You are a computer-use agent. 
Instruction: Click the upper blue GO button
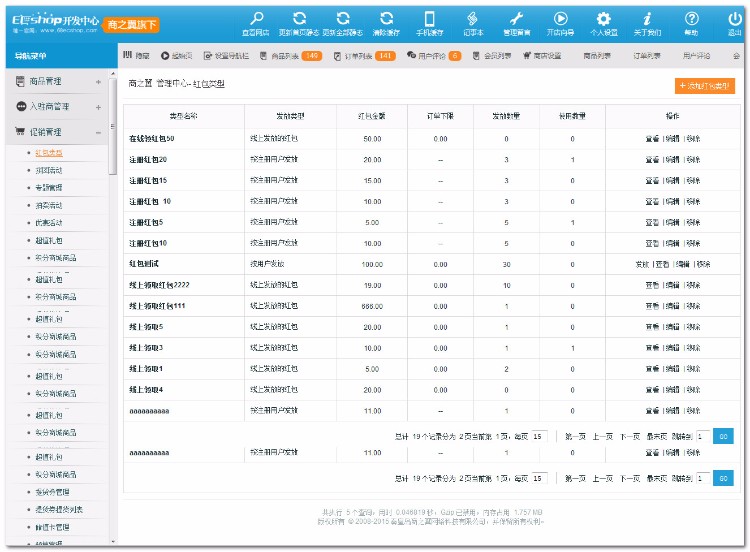coord(723,436)
